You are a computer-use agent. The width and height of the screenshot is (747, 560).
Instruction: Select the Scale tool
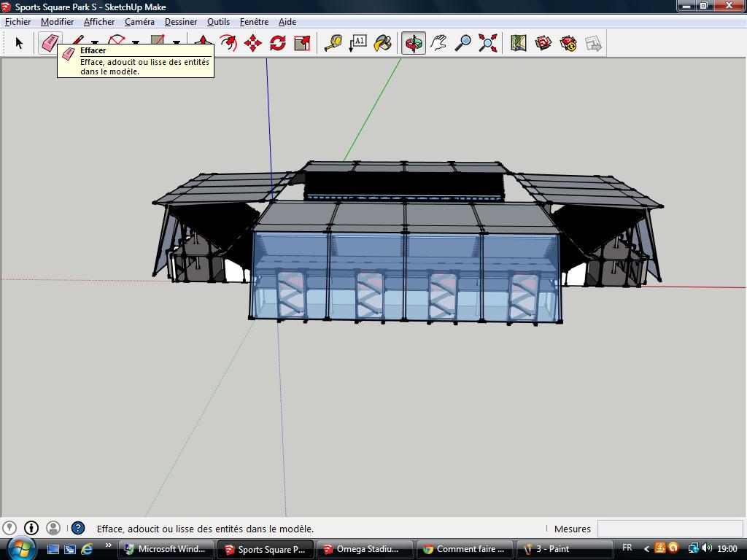tap(302, 43)
